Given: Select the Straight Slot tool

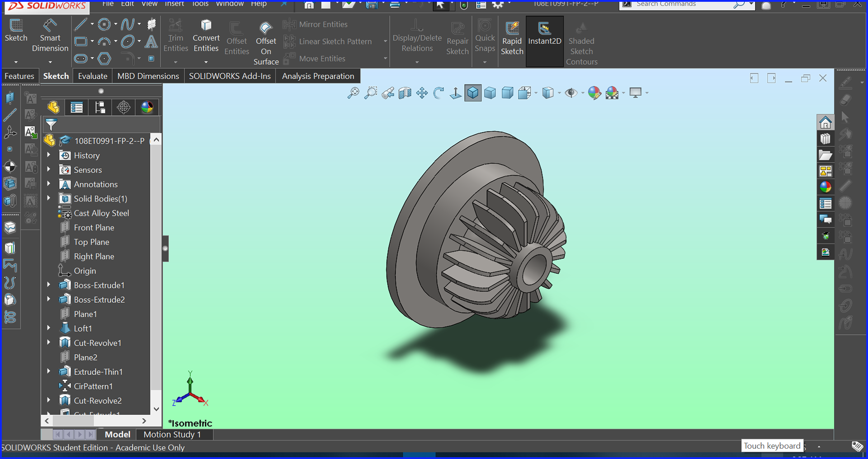Looking at the screenshot, I should [80, 58].
